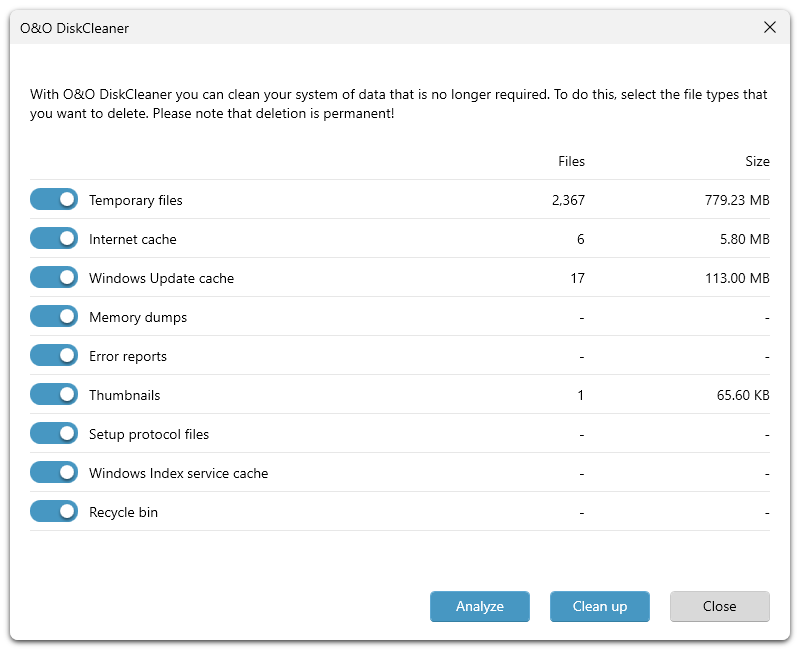Select the Temporary files label text
The height and width of the screenshot is (650, 800).
(x=136, y=200)
